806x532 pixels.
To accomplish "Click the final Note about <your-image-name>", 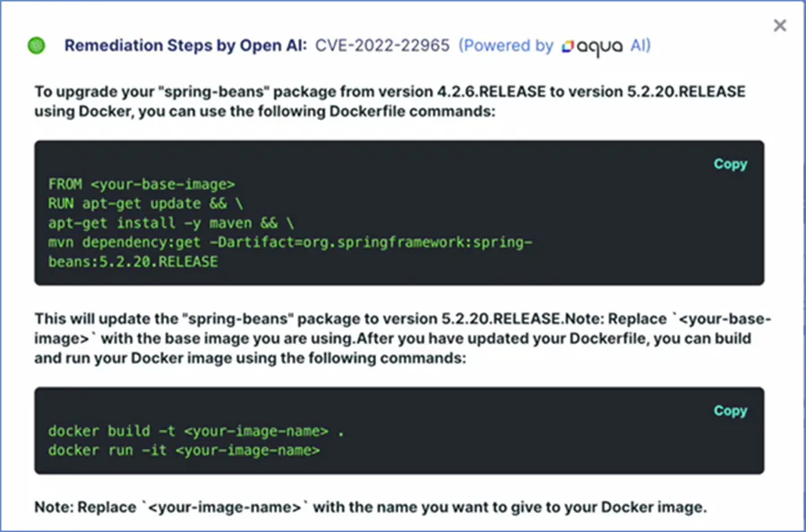I will 371,507.
